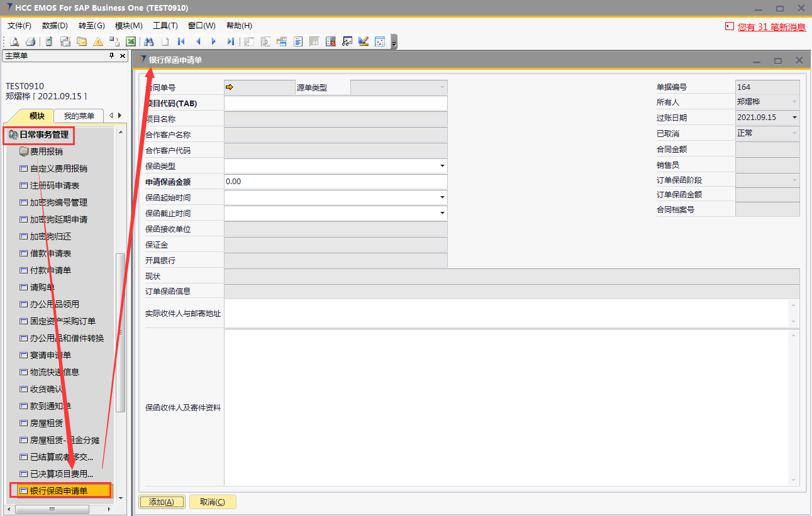Open the 过账日期 date dropdown

pos(795,118)
